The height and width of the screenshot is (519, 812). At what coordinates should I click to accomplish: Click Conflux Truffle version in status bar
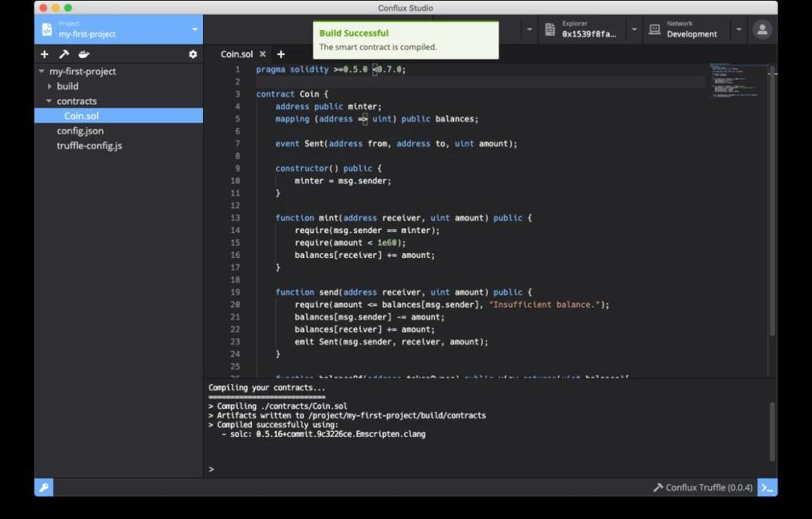click(702, 487)
